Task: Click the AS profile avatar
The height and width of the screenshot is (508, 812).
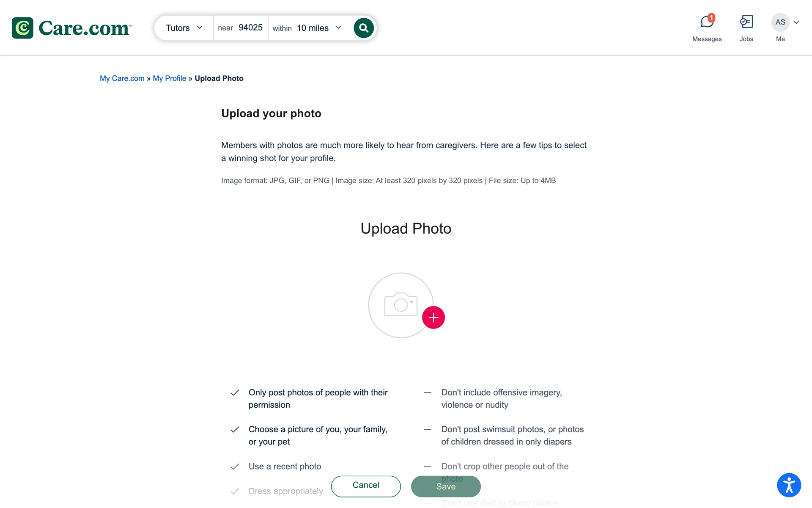Action: point(780,22)
